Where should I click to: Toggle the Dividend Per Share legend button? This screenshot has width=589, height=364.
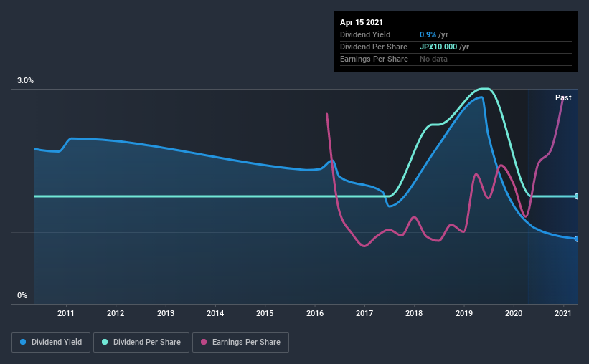coord(143,343)
